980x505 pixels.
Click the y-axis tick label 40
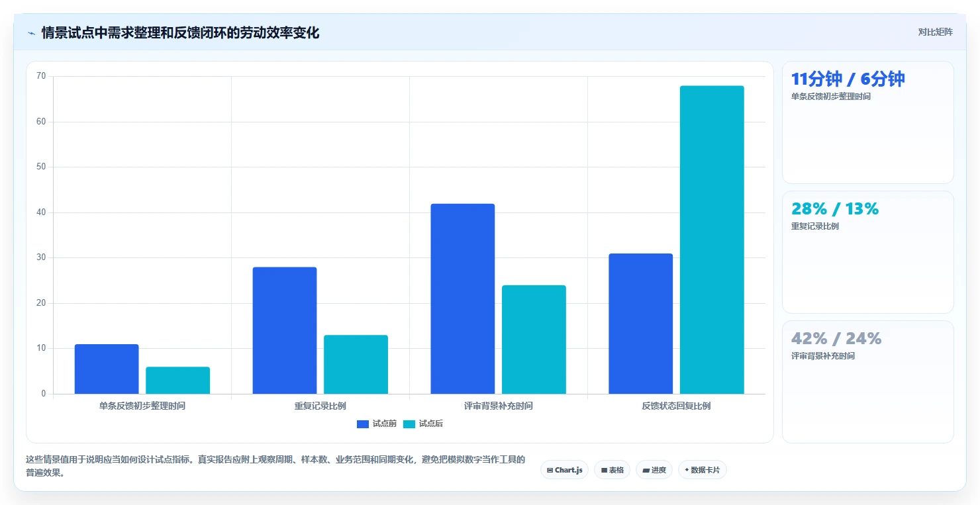pos(41,212)
